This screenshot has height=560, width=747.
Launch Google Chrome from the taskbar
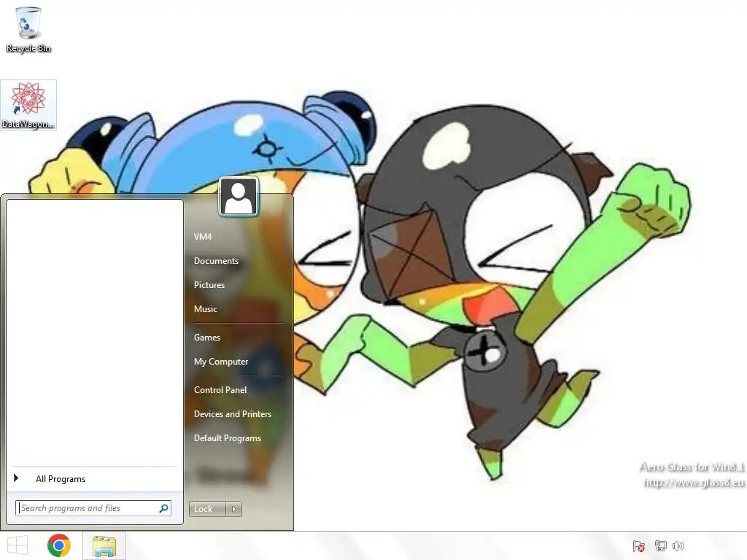coord(59,545)
